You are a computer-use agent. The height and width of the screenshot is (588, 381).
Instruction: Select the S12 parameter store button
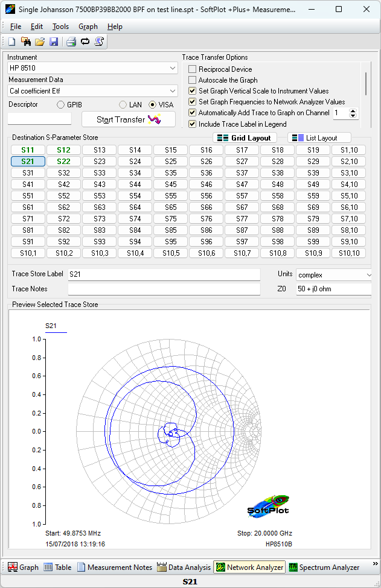point(63,150)
